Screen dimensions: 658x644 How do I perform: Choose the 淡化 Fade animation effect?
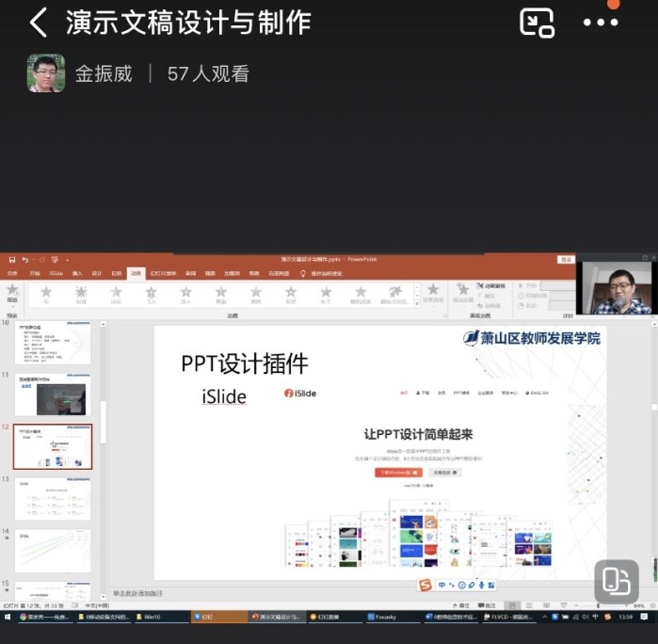[116, 295]
